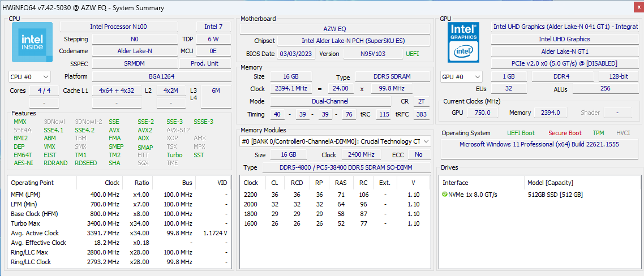The height and width of the screenshot is (276, 644).
Task: Click the green UEFI label next to BIOS version
Action: pyautogui.click(x=413, y=54)
